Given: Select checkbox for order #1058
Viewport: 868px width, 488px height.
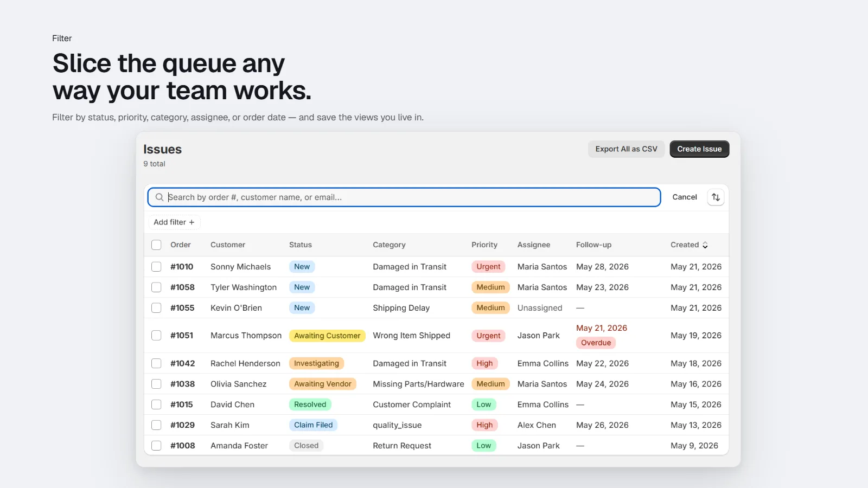Looking at the screenshot, I should [x=156, y=287].
